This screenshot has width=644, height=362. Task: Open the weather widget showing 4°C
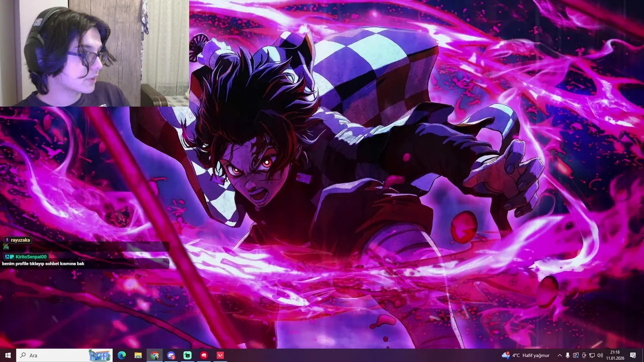[526, 355]
